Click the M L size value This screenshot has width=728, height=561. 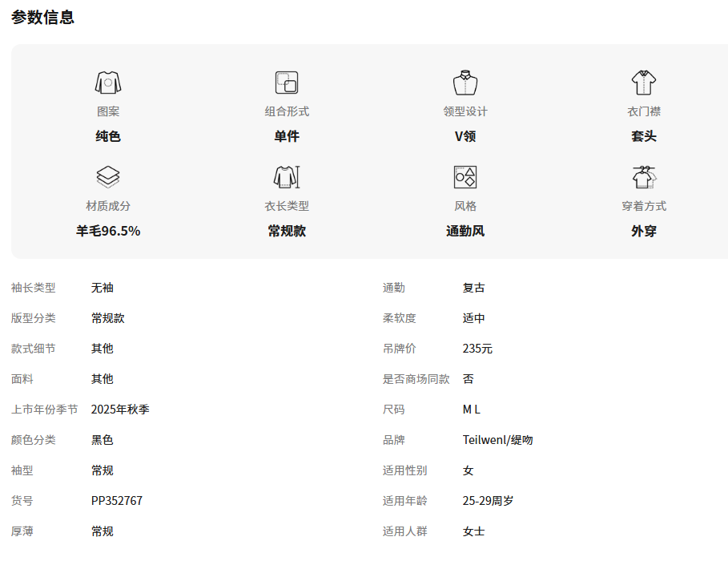pos(472,410)
